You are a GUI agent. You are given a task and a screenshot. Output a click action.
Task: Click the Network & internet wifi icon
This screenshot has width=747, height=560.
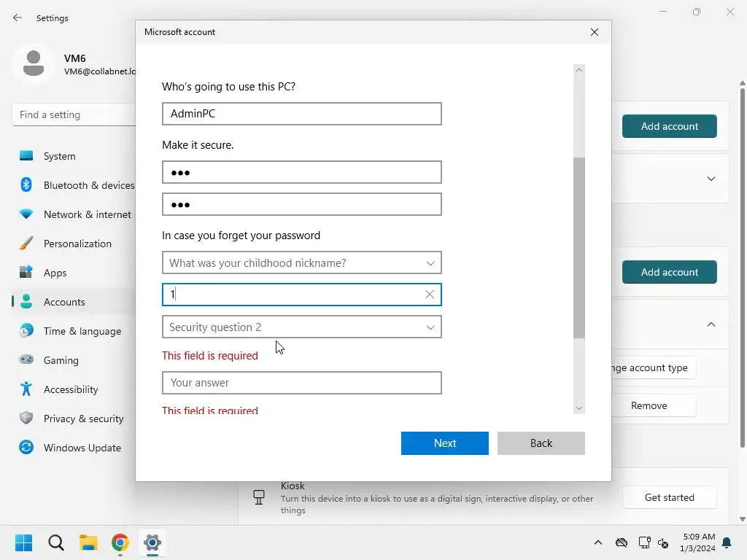(x=26, y=214)
